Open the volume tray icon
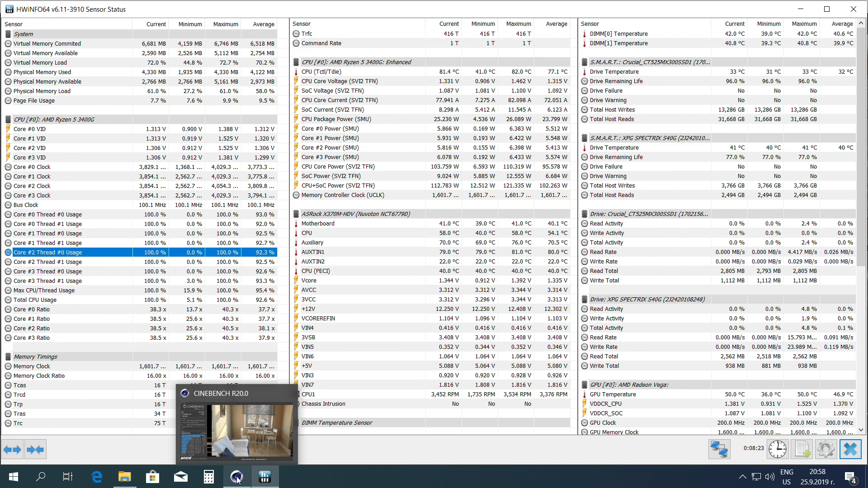Screen dimensions: 868x488 (770, 477)
